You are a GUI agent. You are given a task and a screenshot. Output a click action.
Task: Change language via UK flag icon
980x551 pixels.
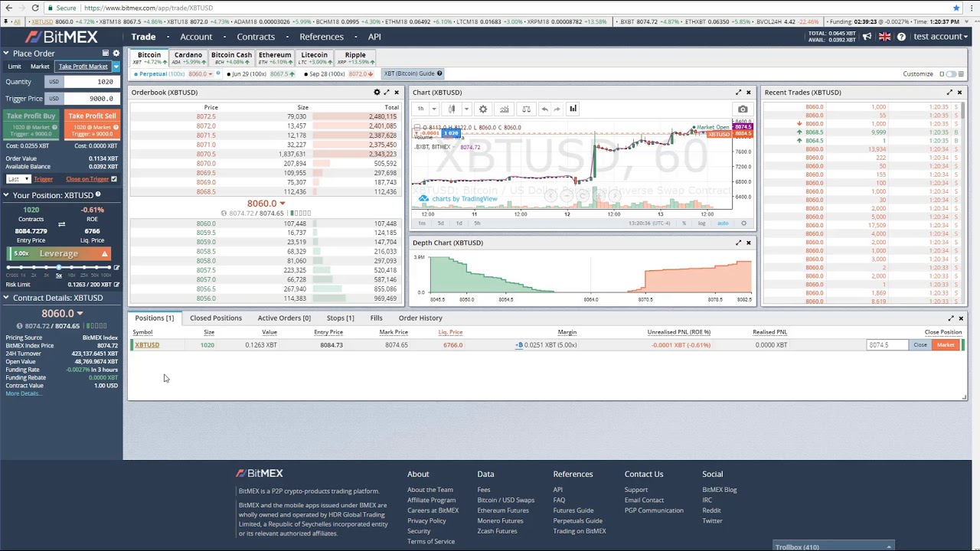click(x=884, y=37)
